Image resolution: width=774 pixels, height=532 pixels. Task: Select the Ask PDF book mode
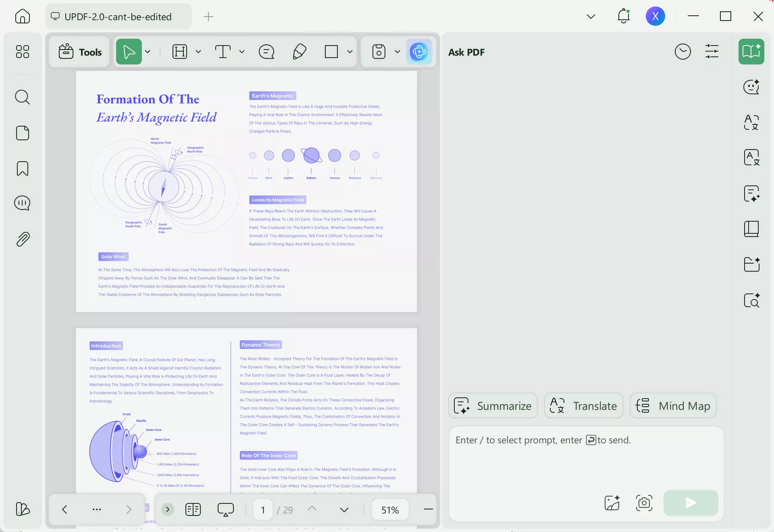pyautogui.click(x=751, y=52)
